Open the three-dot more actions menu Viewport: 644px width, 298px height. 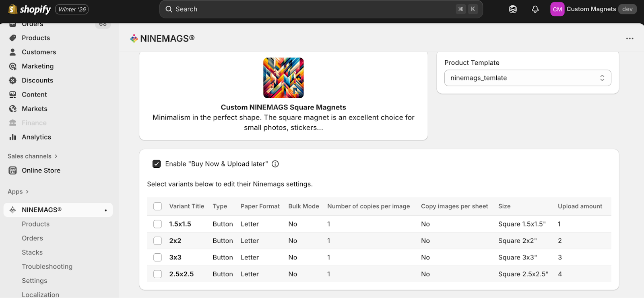[630, 39]
